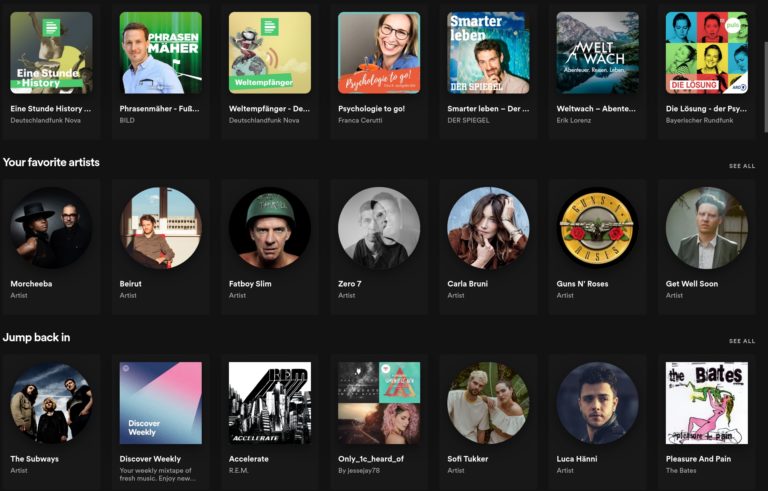Click the 'Zero 7' artist name
This screenshot has height=491, width=768.
350,284
